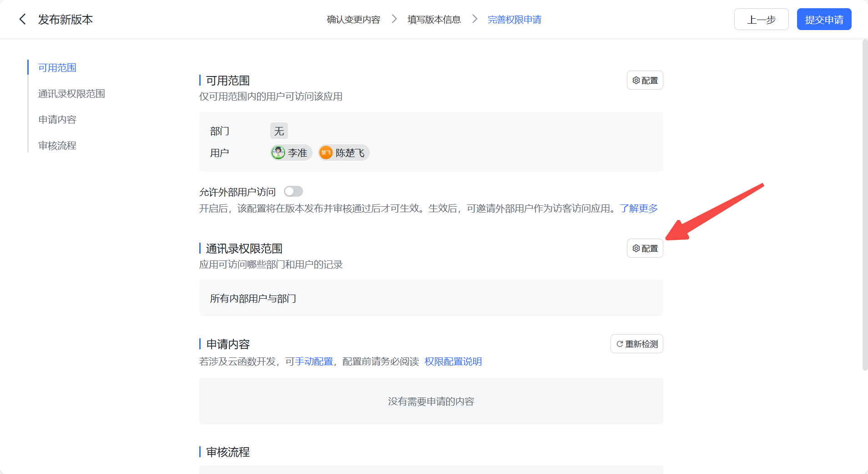The height and width of the screenshot is (474, 868).
Task: Click the 手动配置 link
Action: pyautogui.click(x=314, y=362)
